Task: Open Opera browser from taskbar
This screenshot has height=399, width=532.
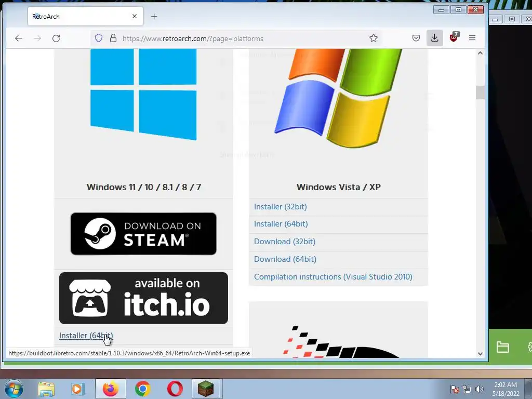Action: pos(175,389)
